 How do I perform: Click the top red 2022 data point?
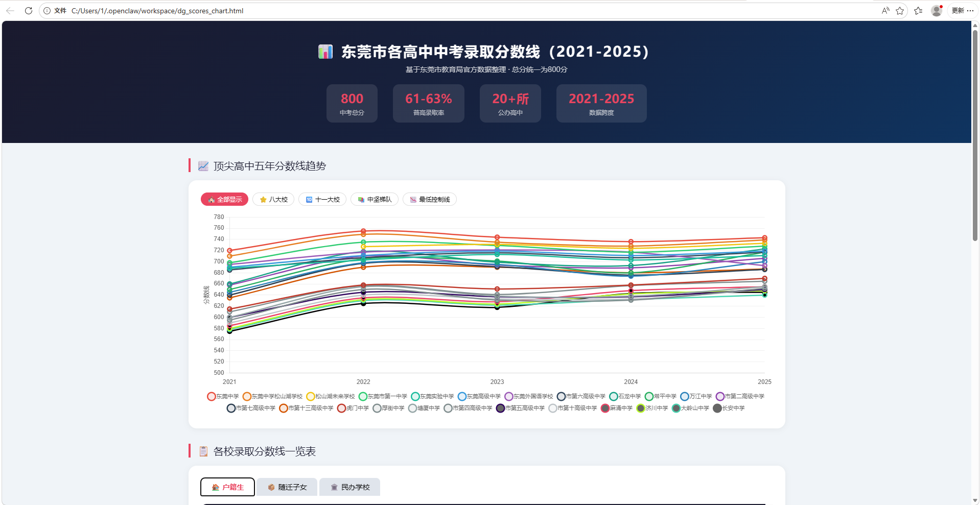(363, 231)
